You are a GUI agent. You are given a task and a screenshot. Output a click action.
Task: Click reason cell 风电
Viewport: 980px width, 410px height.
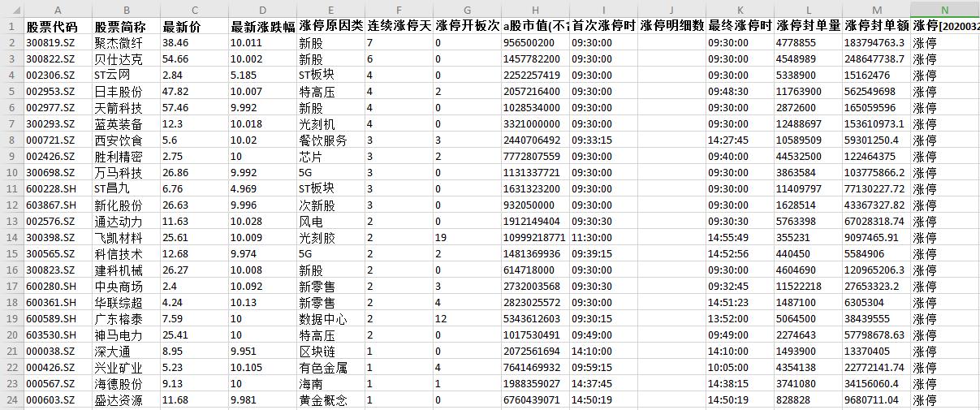tap(330, 221)
